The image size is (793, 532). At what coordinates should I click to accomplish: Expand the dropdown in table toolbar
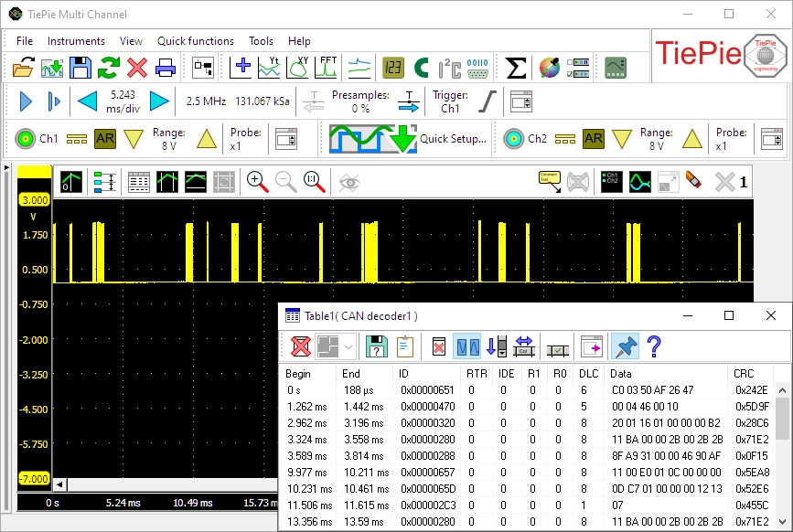(349, 346)
